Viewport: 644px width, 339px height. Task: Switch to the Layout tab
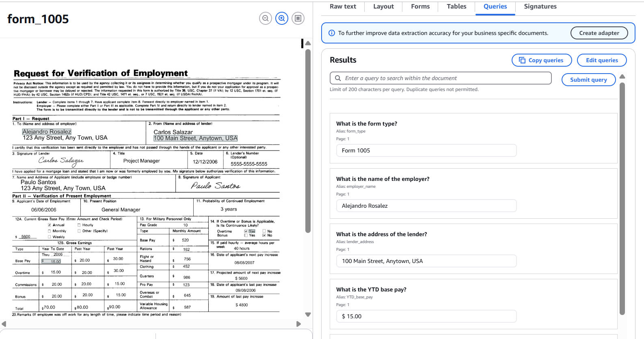pyautogui.click(x=383, y=7)
